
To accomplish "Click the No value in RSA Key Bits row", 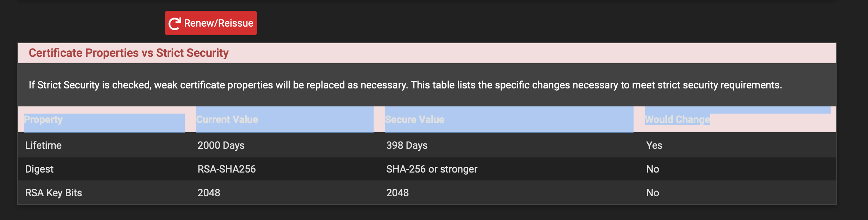I will tap(653, 193).
